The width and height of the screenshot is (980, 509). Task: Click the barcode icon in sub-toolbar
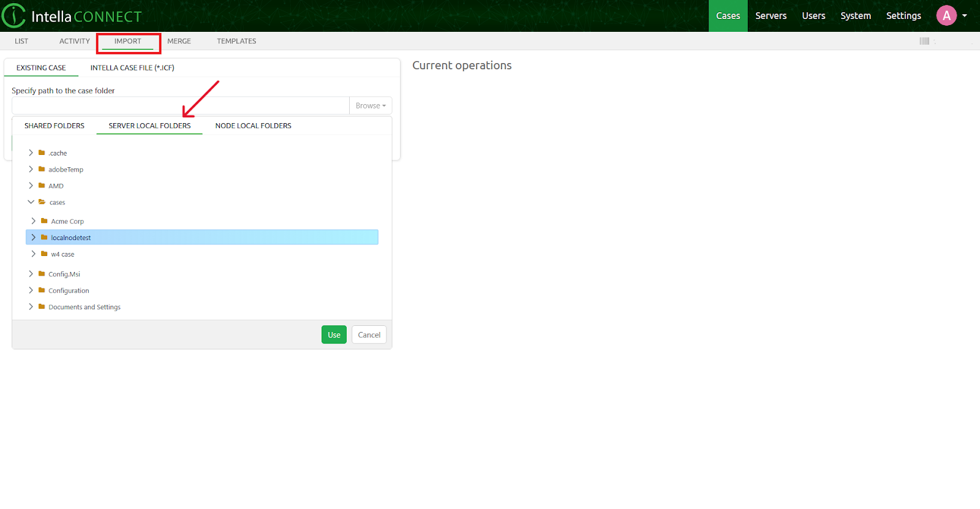tap(924, 41)
